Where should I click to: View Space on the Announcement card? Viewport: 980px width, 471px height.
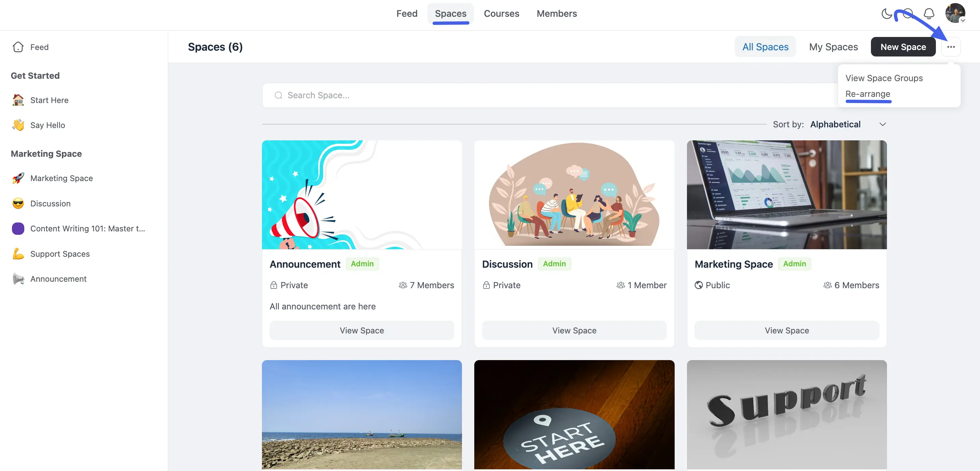361,331
